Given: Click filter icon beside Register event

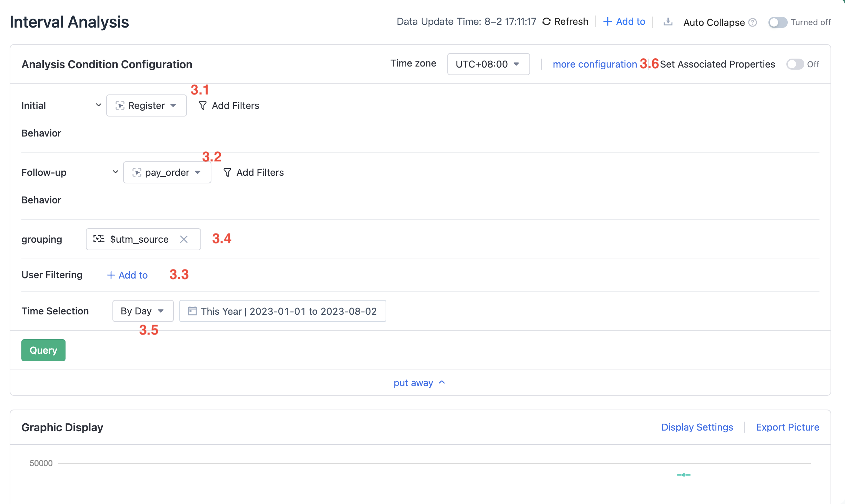Looking at the screenshot, I should point(203,105).
